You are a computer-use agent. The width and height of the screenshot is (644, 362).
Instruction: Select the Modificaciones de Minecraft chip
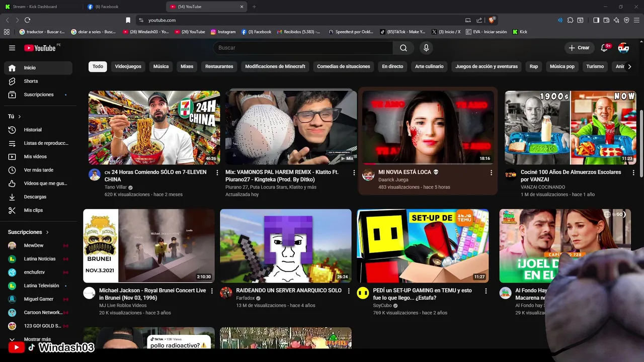(x=275, y=66)
